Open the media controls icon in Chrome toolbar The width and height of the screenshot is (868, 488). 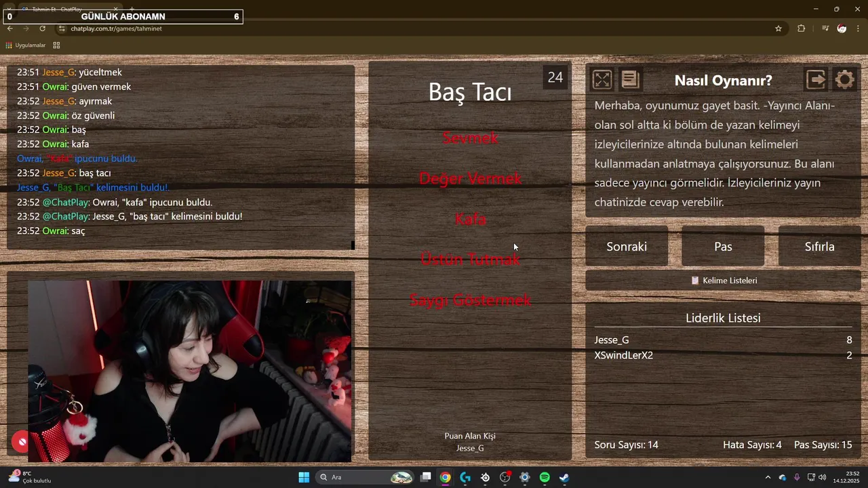pyautogui.click(x=825, y=28)
